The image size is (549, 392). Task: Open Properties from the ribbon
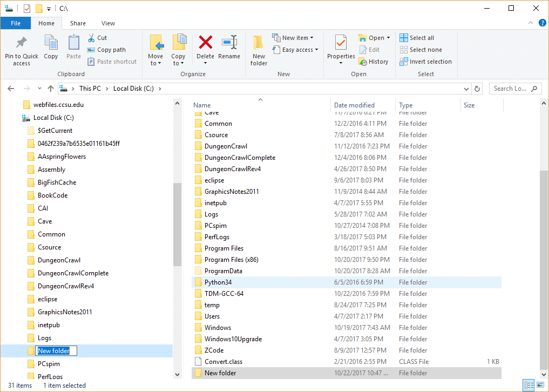click(x=341, y=44)
